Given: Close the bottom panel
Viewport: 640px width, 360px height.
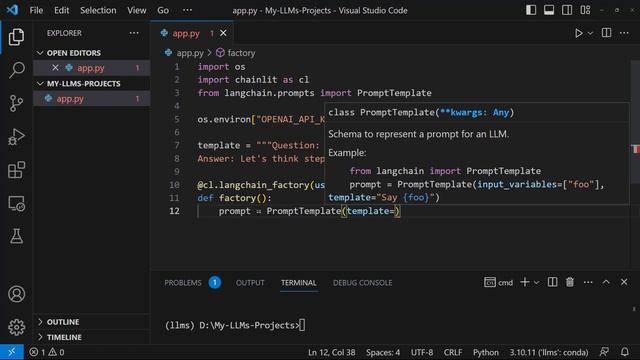Looking at the screenshot, I should 624,282.
